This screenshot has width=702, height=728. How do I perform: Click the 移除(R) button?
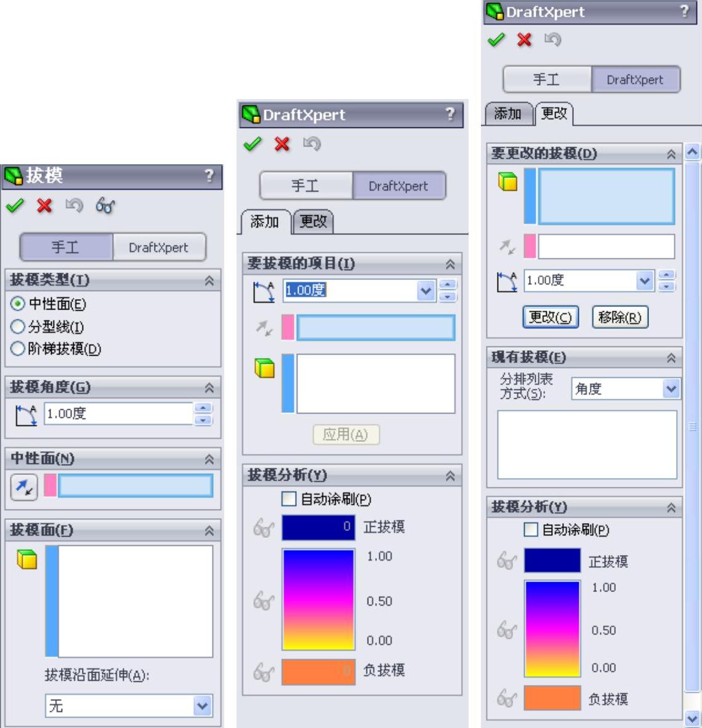tap(619, 317)
